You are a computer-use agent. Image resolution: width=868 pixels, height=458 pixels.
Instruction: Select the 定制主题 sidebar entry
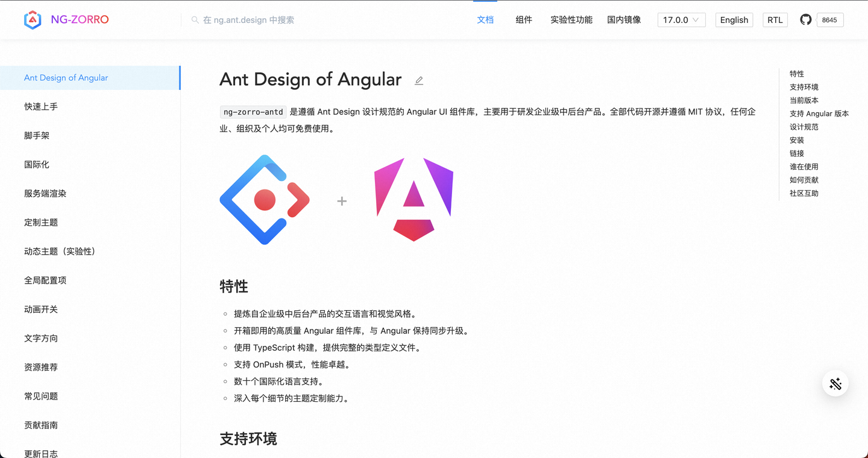41,222
